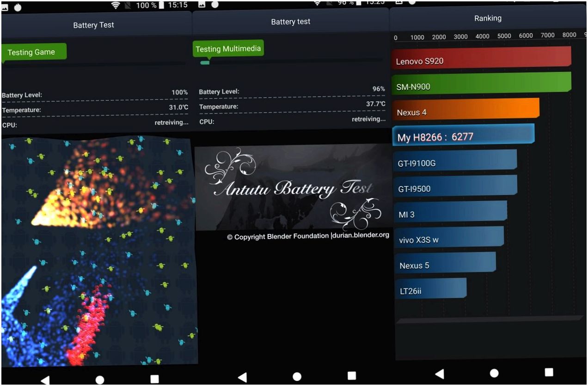Select the Nexus 4 ranking bar
This screenshot has height=386, width=588.
pos(465,109)
